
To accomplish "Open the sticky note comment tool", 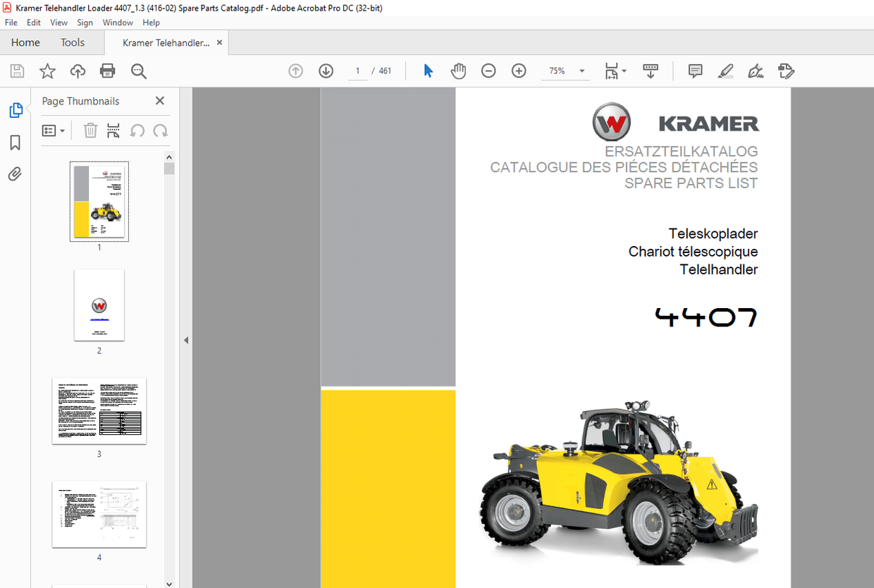I will coord(695,71).
